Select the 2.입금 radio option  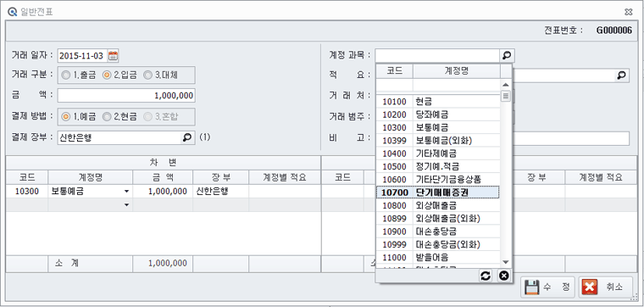point(120,75)
